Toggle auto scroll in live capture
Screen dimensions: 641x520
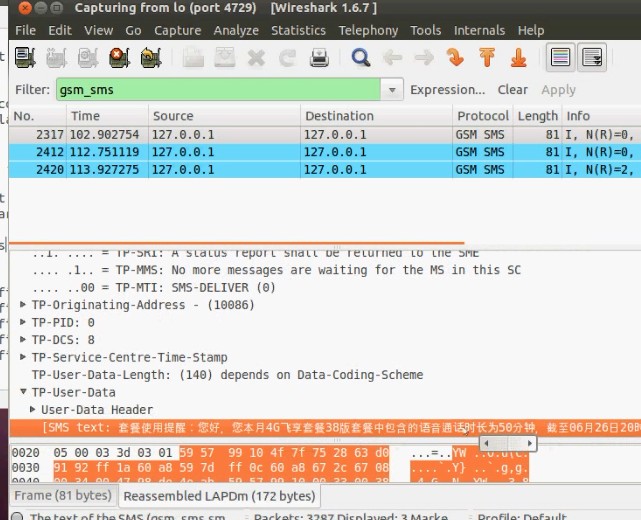coord(592,57)
